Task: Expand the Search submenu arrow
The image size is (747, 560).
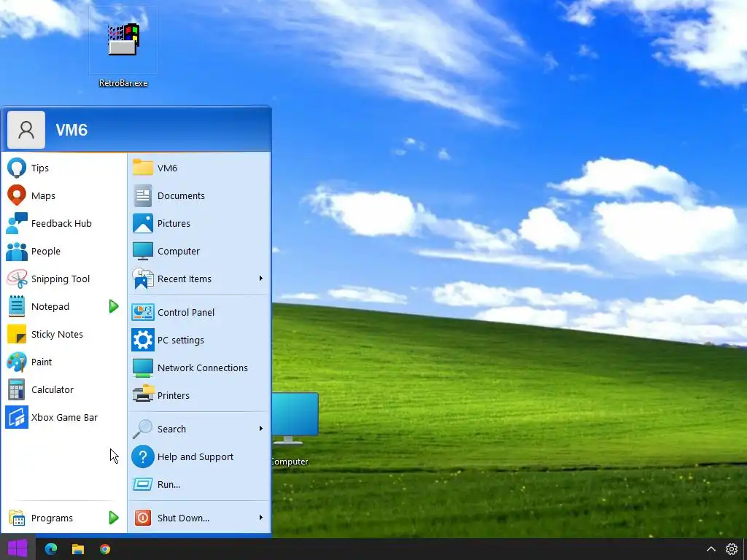Action: point(260,429)
